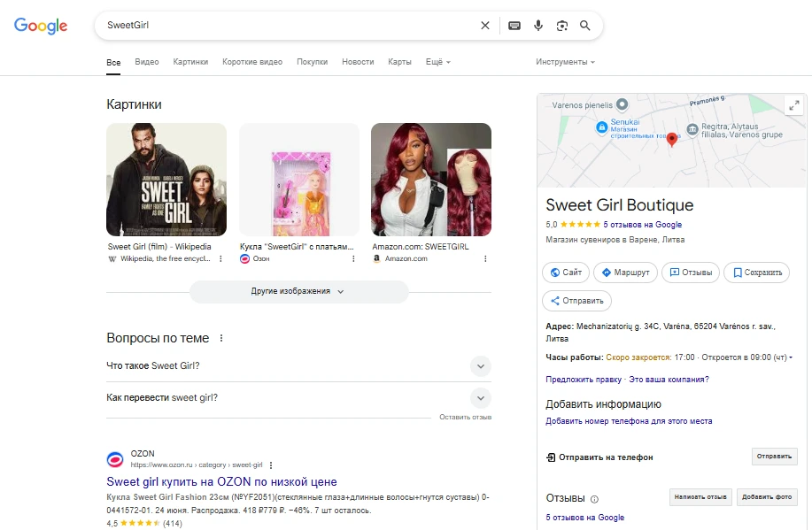Open search by image camera icon

tap(561, 26)
